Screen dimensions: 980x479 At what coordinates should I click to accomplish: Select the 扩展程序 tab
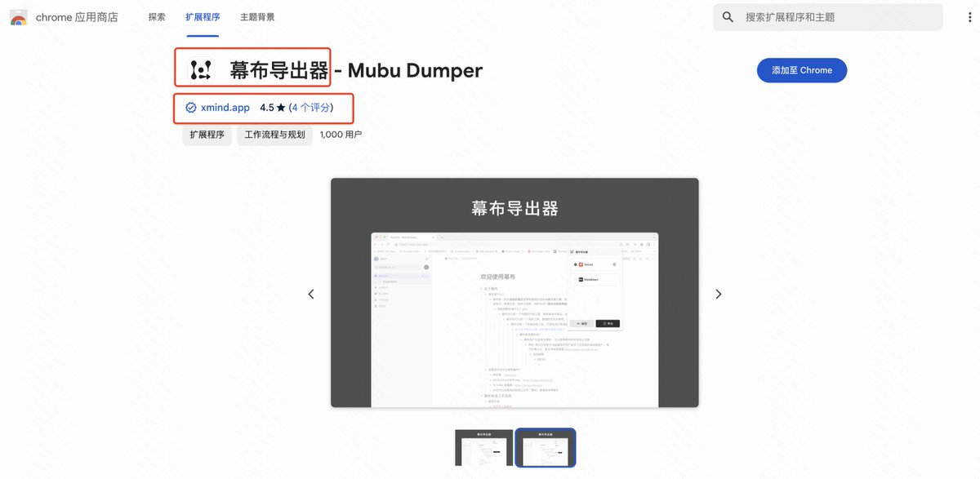point(203,17)
